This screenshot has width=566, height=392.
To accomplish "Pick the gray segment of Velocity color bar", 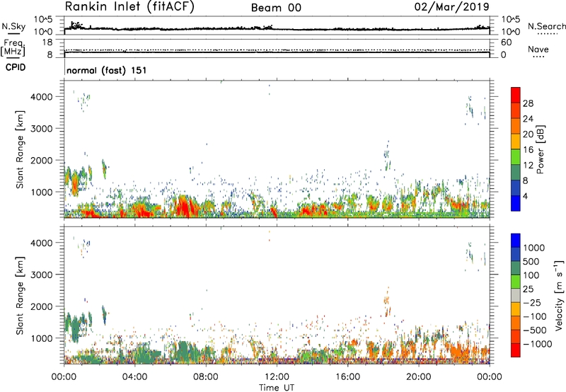I will point(516,296).
